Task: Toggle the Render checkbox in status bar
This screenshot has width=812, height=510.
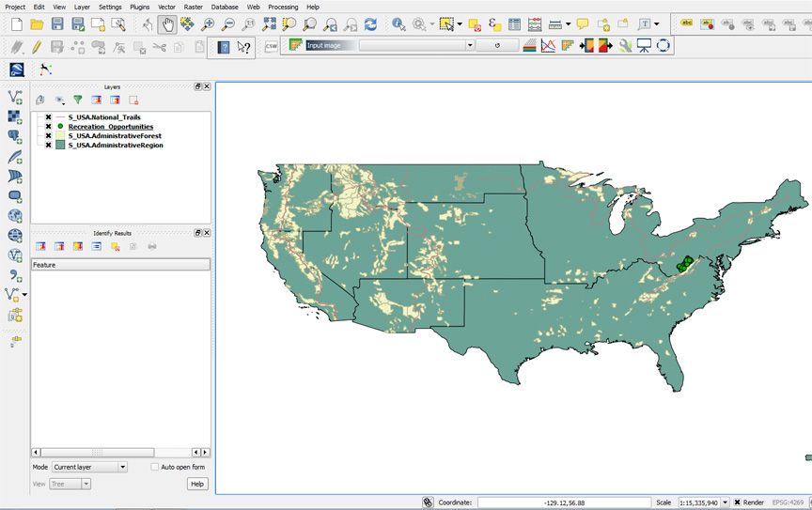Action: pyautogui.click(x=738, y=502)
